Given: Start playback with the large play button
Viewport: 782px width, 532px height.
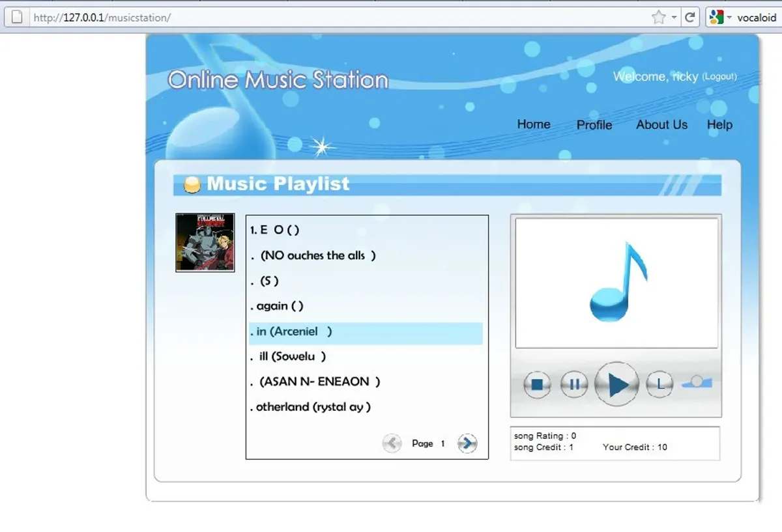Looking at the screenshot, I should coord(616,385).
